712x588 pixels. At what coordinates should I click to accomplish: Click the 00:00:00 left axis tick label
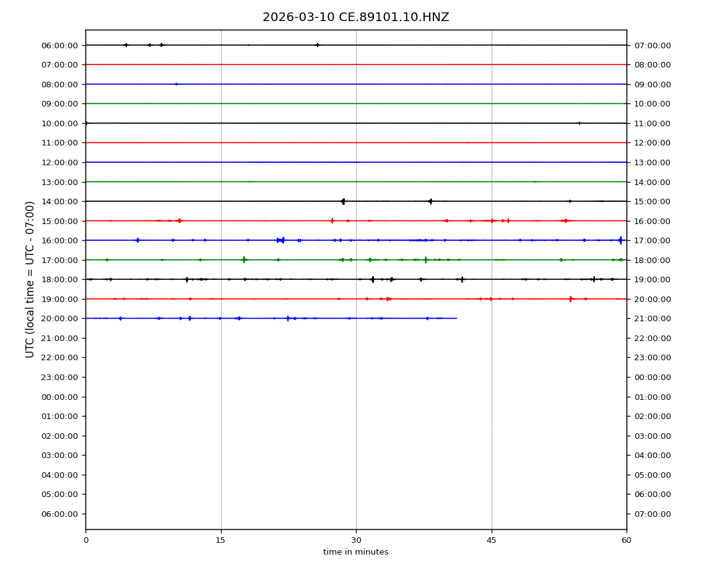pos(60,397)
